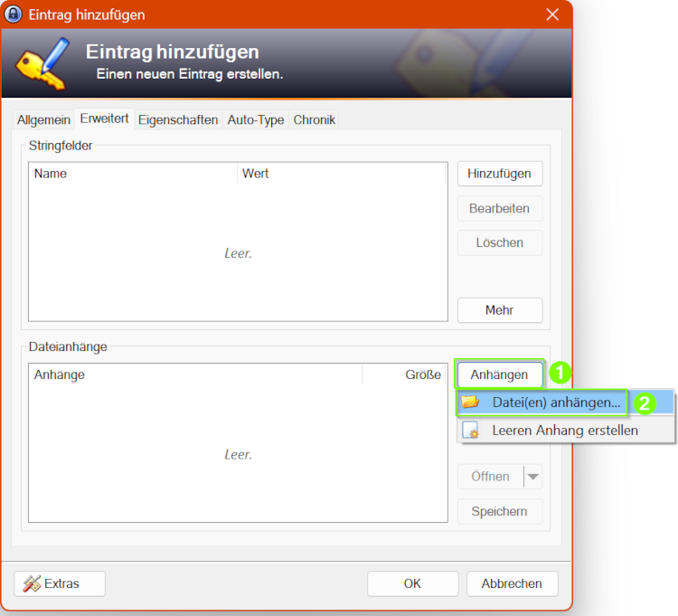The width and height of the screenshot is (678, 616).
Task: Click the tools icon on Extras button
Action: pyautogui.click(x=32, y=583)
